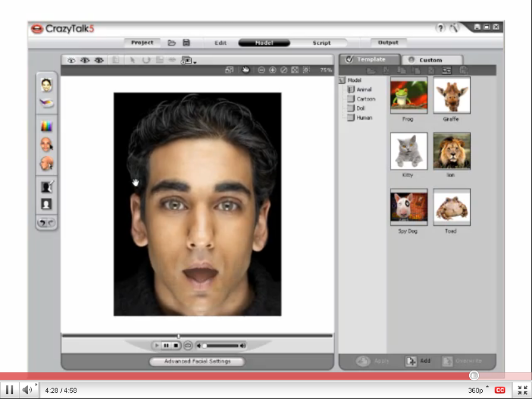The height and width of the screenshot is (399, 532).
Task: Open the help question mark icon
Action: point(440,28)
